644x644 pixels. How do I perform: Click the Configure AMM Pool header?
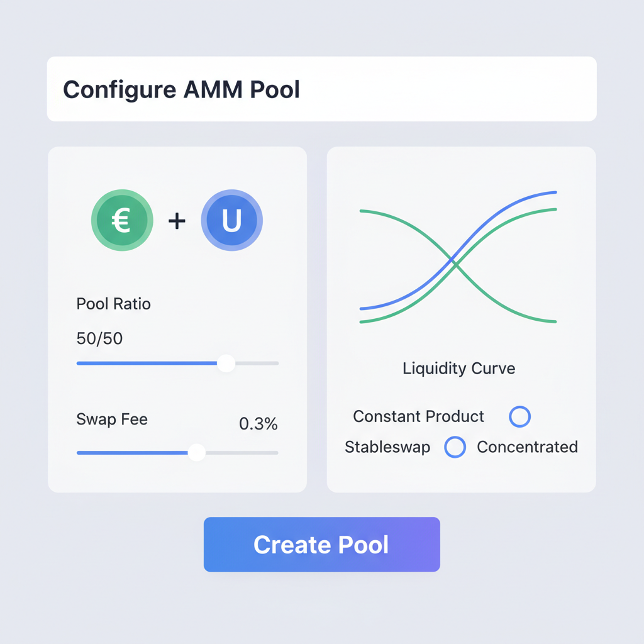181,89
